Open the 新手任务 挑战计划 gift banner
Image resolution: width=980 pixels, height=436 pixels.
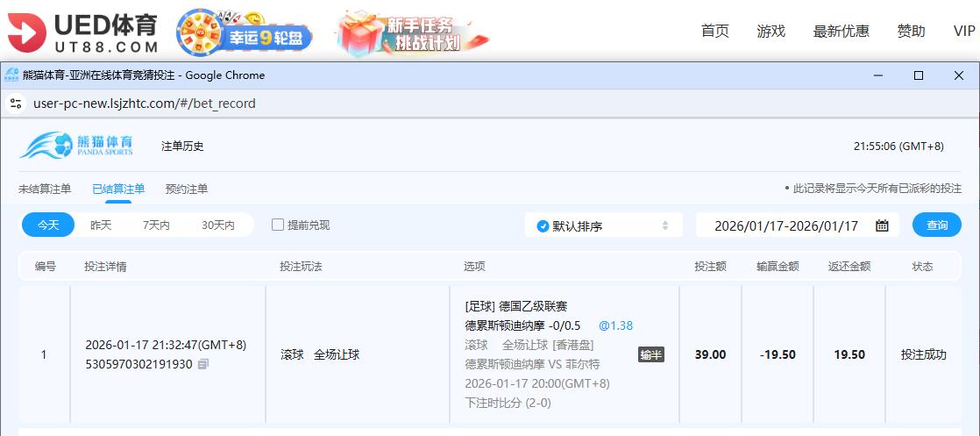click(x=412, y=33)
